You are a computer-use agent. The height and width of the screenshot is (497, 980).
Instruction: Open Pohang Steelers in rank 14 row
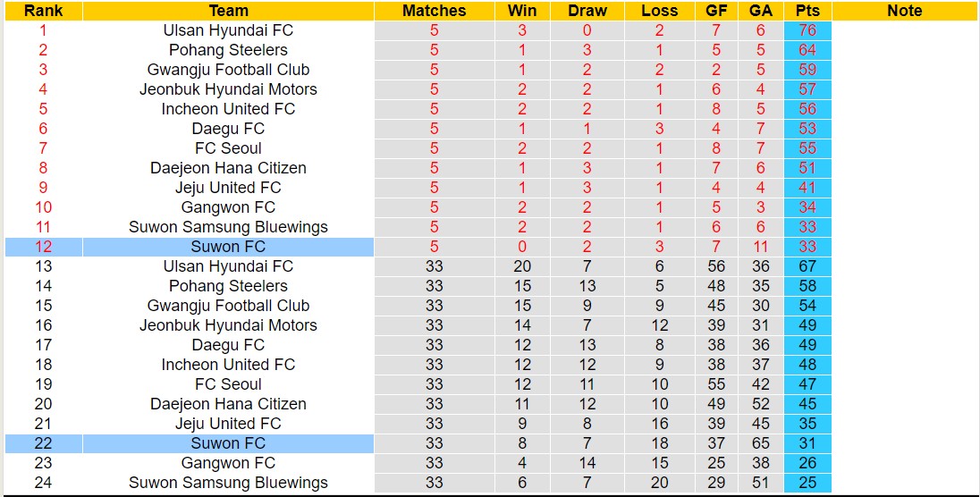point(228,286)
